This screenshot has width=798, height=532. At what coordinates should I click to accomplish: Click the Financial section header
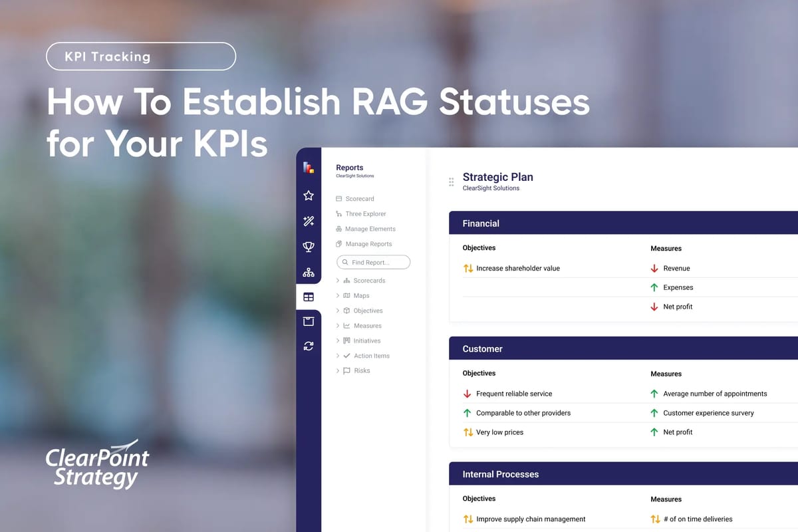point(623,223)
